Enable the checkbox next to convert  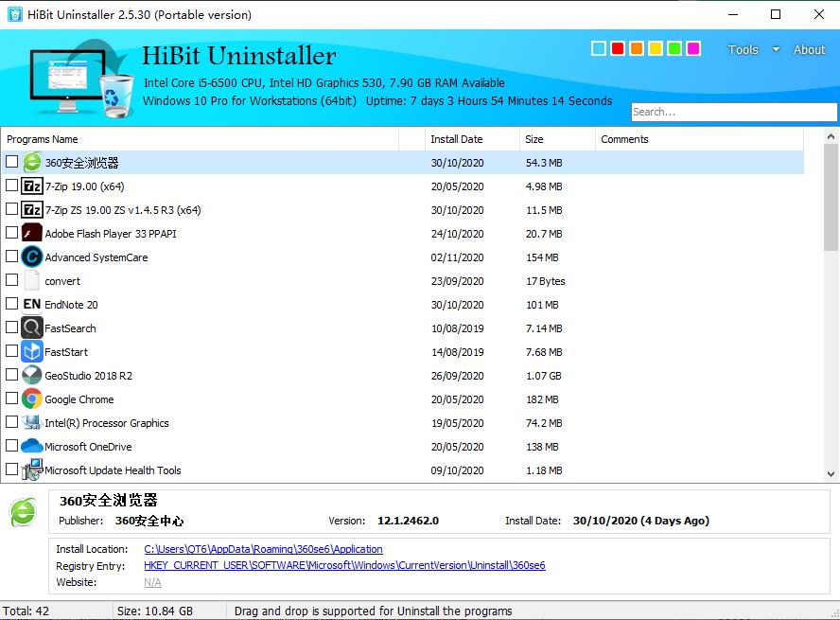[11, 279]
